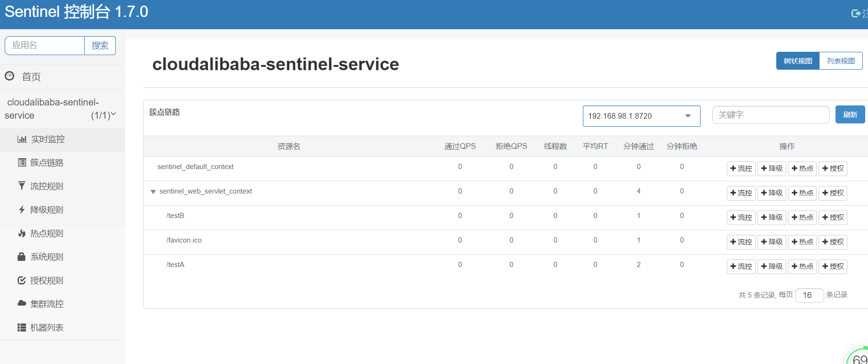Click the 分钟通过 column header
This screenshot has width=868, height=364.
pyautogui.click(x=638, y=146)
